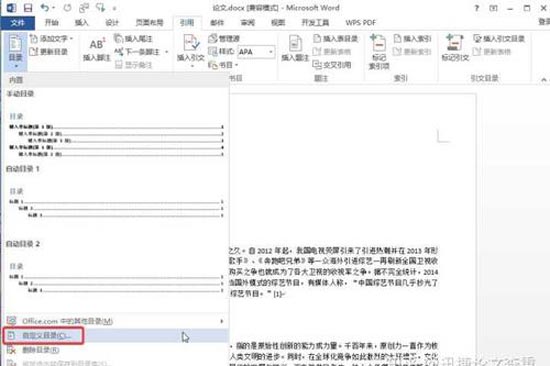Expand the 添加文字 dropdown

point(71,38)
